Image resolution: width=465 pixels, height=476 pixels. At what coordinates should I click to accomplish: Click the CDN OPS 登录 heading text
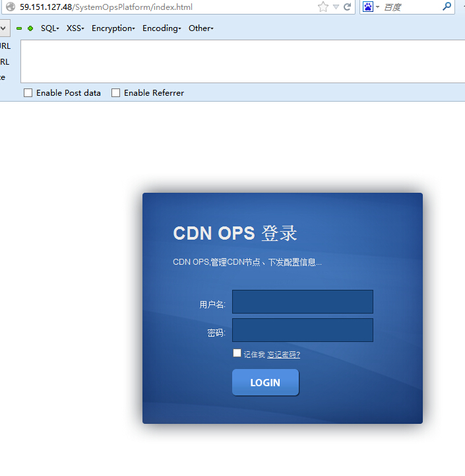tap(235, 233)
